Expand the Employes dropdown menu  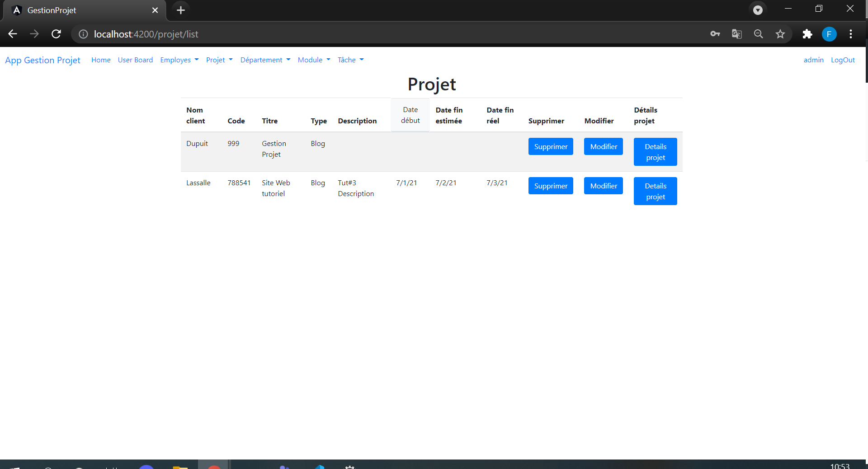179,60
